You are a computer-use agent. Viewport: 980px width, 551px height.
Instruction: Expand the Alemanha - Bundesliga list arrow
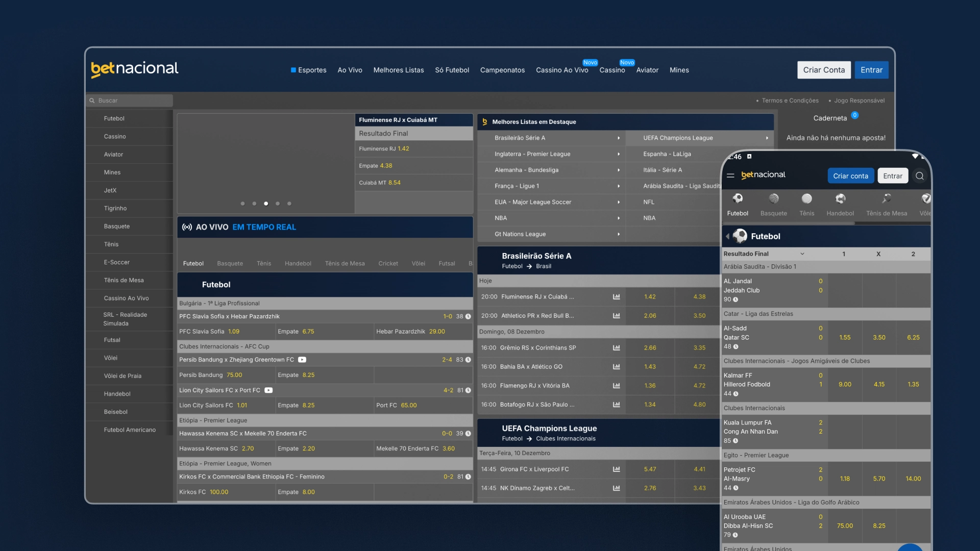(619, 170)
